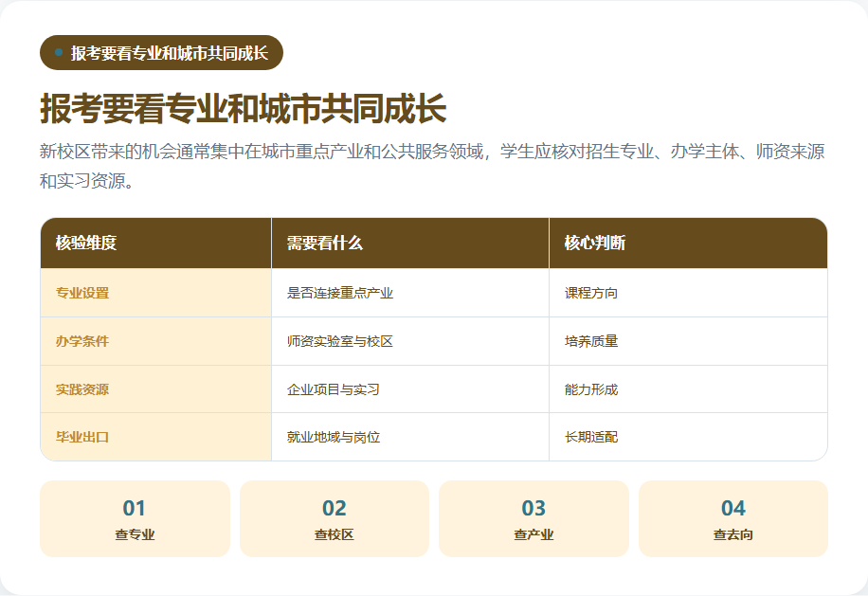Click the teal dot in the badge

tap(59, 52)
